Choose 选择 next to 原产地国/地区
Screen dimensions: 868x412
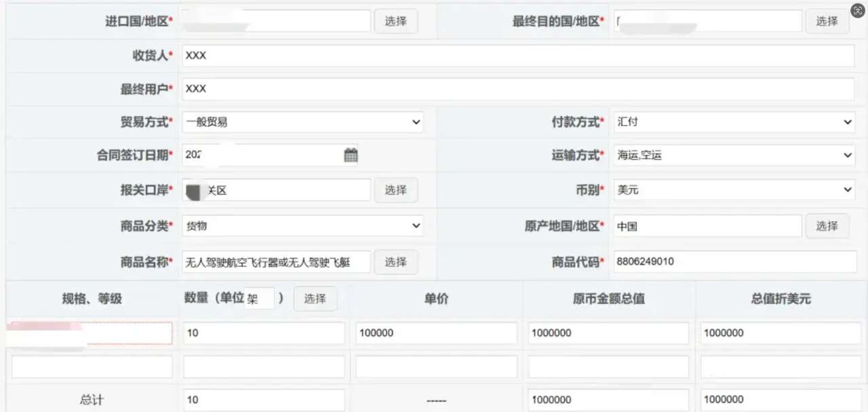(827, 226)
